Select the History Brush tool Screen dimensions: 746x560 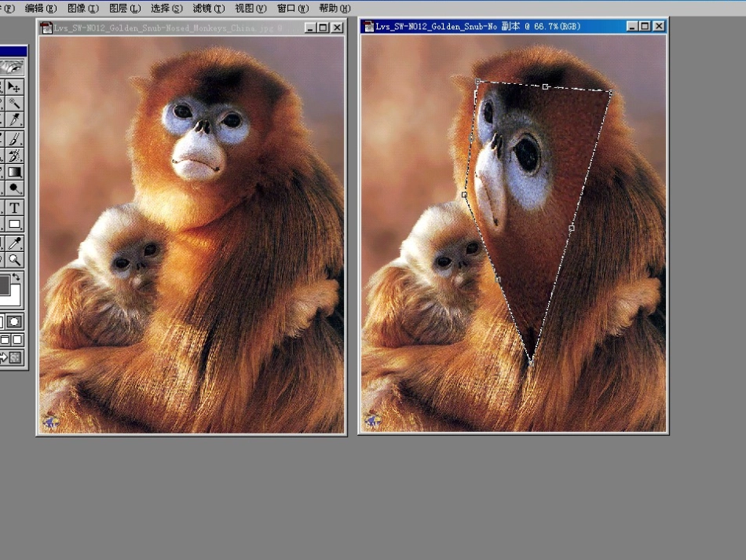point(14,156)
